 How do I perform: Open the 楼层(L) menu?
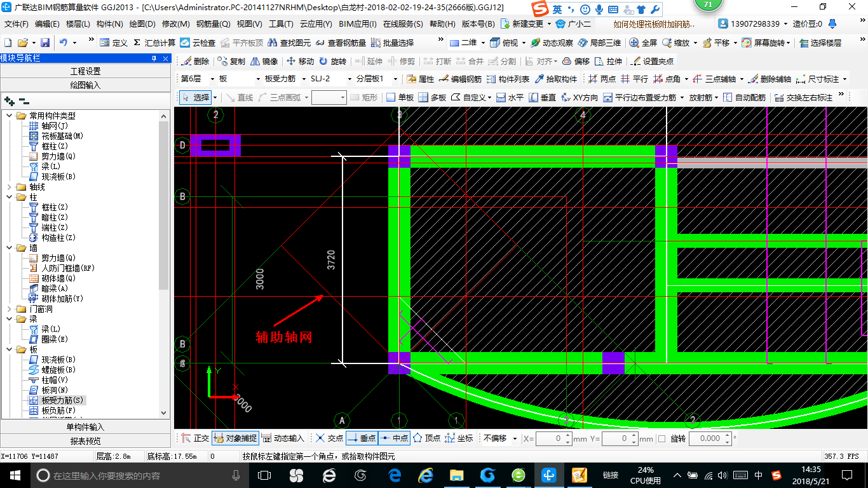(78, 24)
